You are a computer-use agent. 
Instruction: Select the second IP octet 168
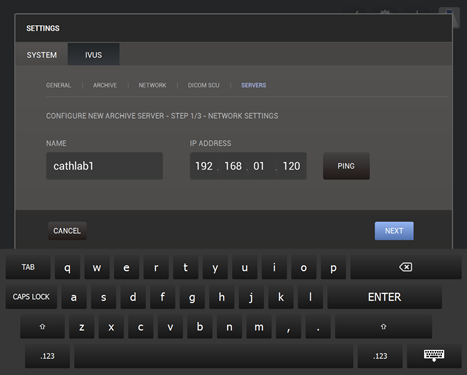pos(233,166)
